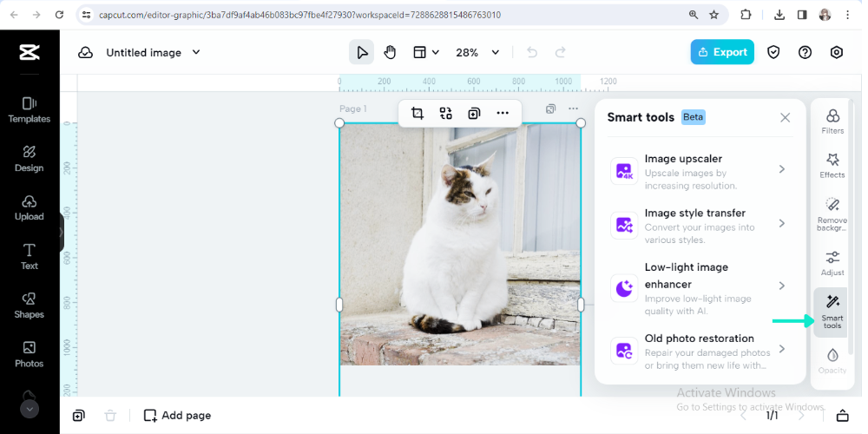Click the more options ellipsis above image
Image resolution: width=868 pixels, height=434 pixels.
coord(503,113)
